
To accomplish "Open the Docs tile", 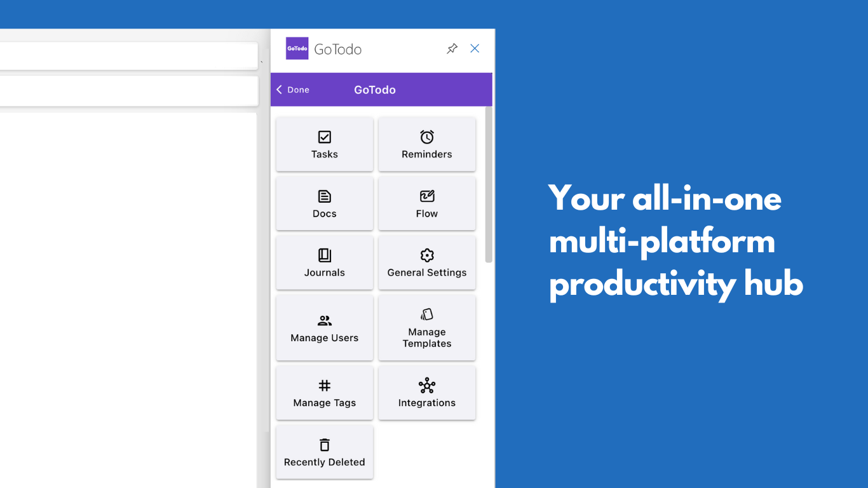I will click(325, 203).
